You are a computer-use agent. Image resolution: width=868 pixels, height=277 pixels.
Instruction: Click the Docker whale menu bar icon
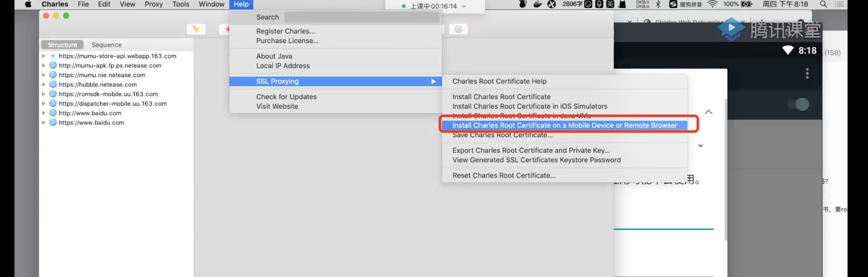[x=537, y=4]
